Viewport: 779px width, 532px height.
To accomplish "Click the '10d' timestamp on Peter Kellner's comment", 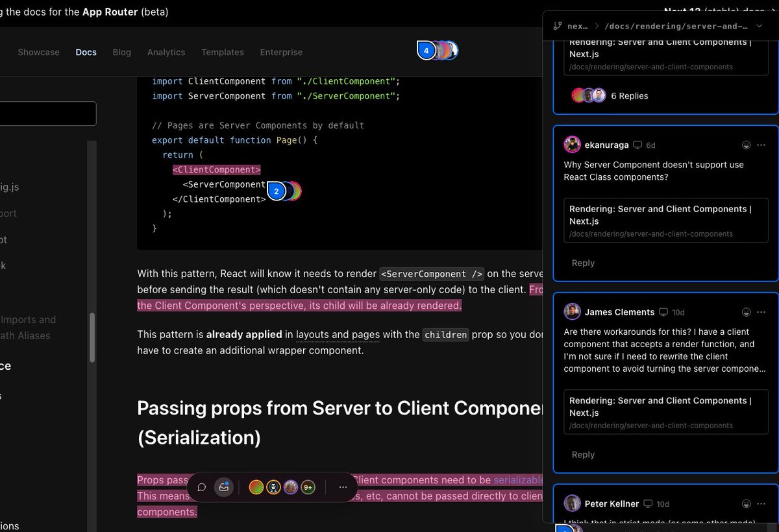I will 663,504.
